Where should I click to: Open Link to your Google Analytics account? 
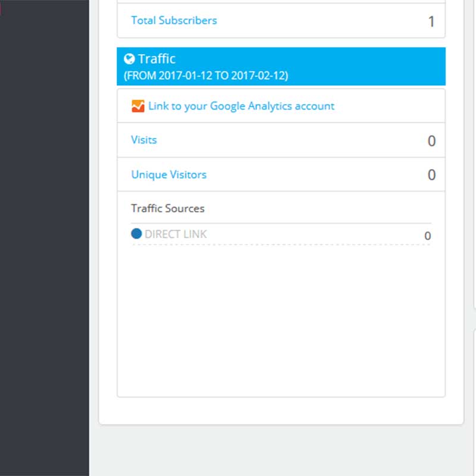tap(241, 106)
